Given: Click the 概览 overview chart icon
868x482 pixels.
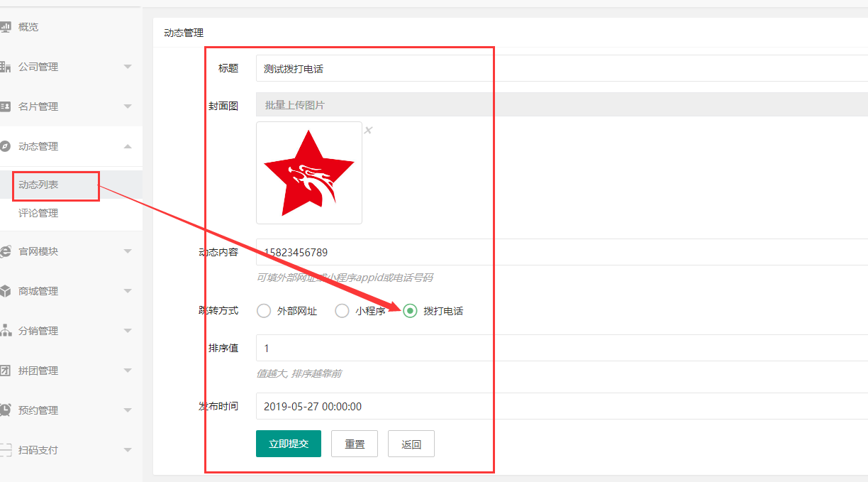Looking at the screenshot, I should point(5,27).
